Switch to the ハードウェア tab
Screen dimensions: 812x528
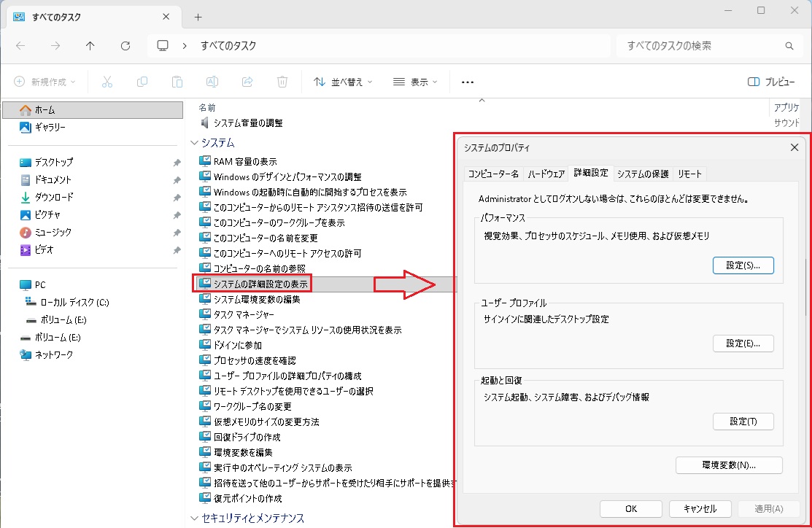pos(546,174)
